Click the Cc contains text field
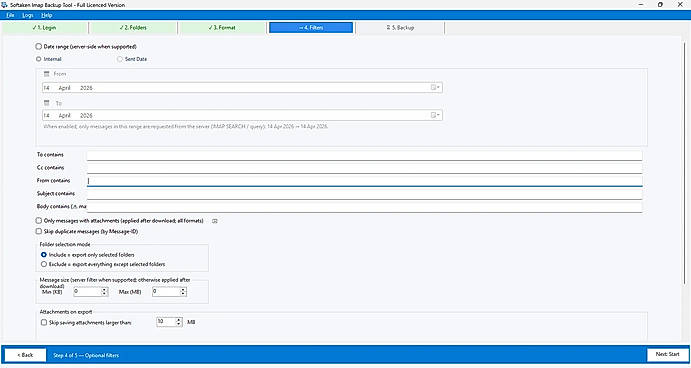The height and width of the screenshot is (368, 691). pyautogui.click(x=364, y=168)
